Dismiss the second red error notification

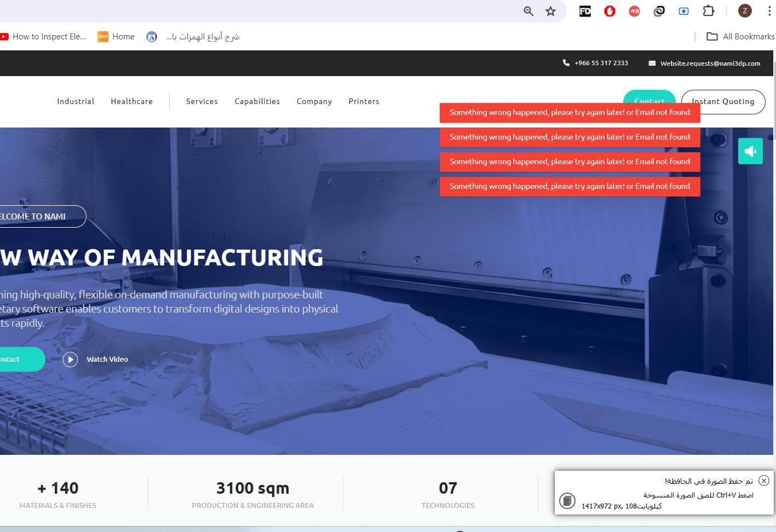click(x=570, y=137)
